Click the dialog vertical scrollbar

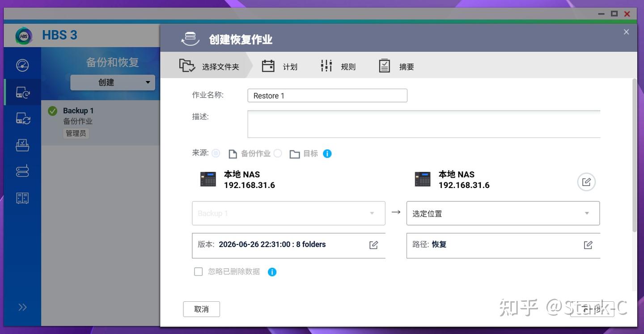pyautogui.click(x=634, y=155)
